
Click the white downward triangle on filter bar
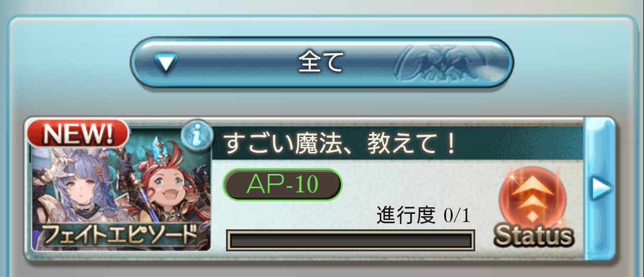(x=166, y=63)
